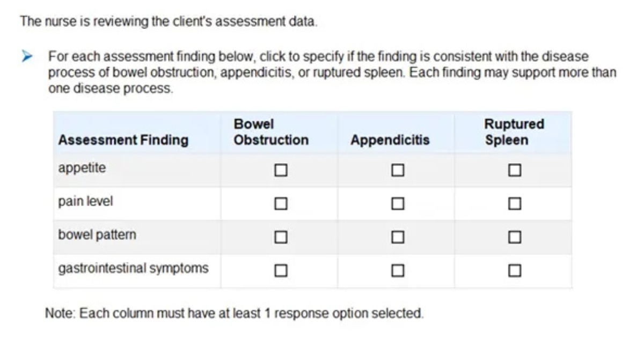Click the gastrointestinal symptoms row label
Image resolution: width=644 pixels, height=337 pixels.
coord(133,268)
